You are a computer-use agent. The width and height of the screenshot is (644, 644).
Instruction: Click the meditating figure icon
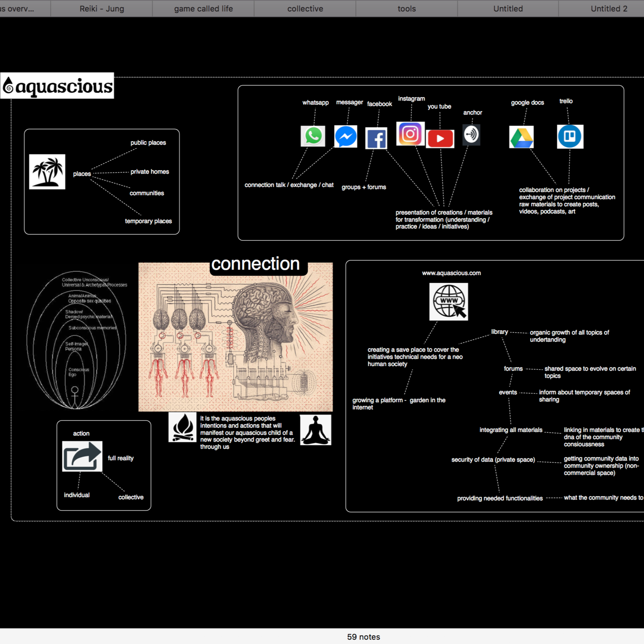(x=316, y=430)
